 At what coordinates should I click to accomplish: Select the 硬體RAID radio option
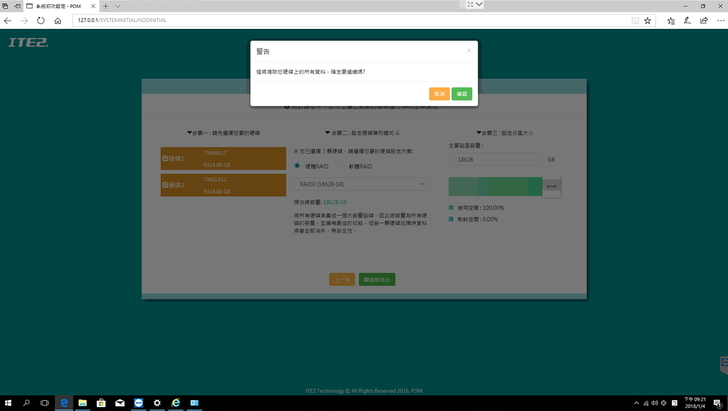click(x=297, y=165)
